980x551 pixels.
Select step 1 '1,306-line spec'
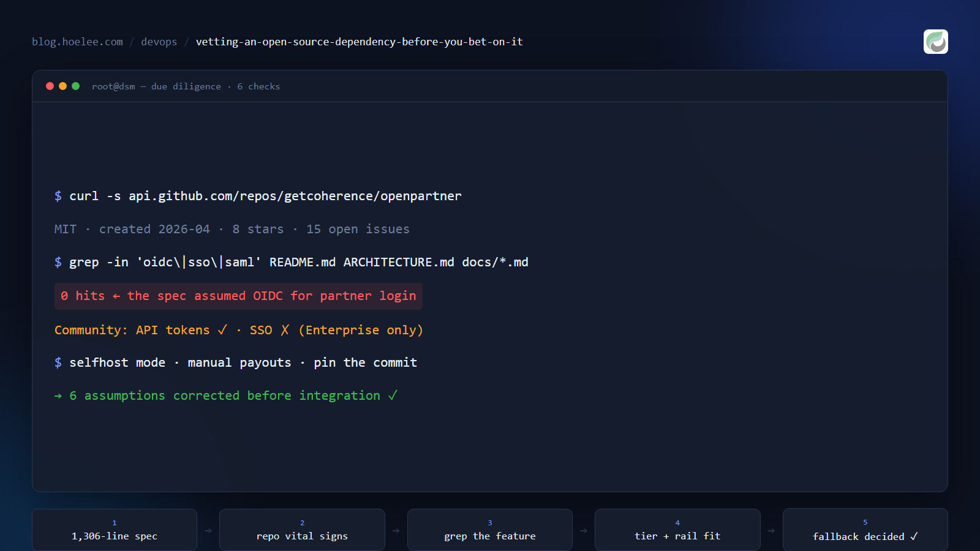pyautogui.click(x=115, y=530)
